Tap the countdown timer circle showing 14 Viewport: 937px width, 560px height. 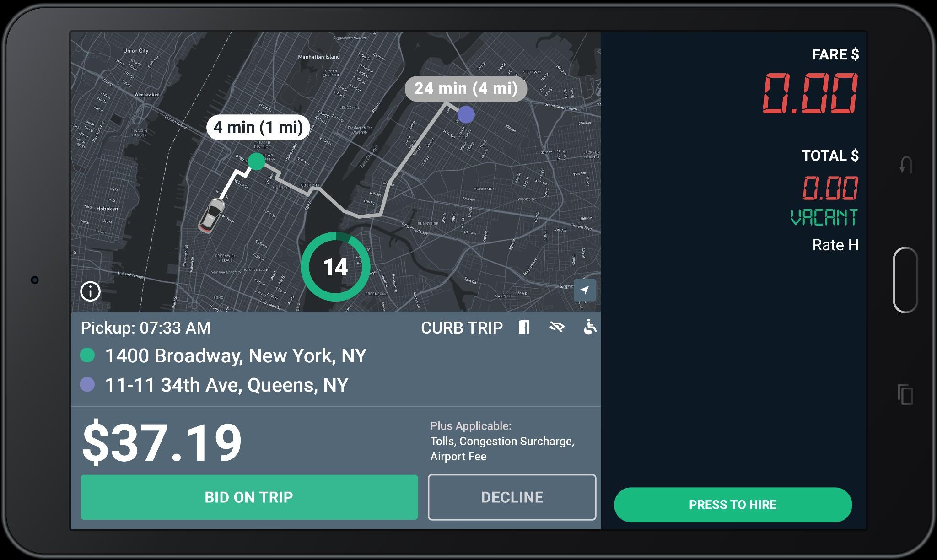[335, 267]
